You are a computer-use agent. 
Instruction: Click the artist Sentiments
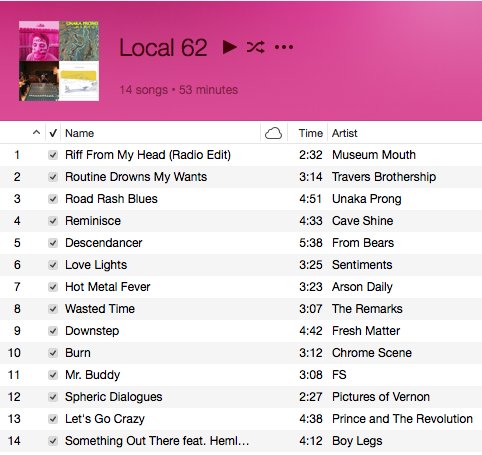pyautogui.click(x=362, y=265)
